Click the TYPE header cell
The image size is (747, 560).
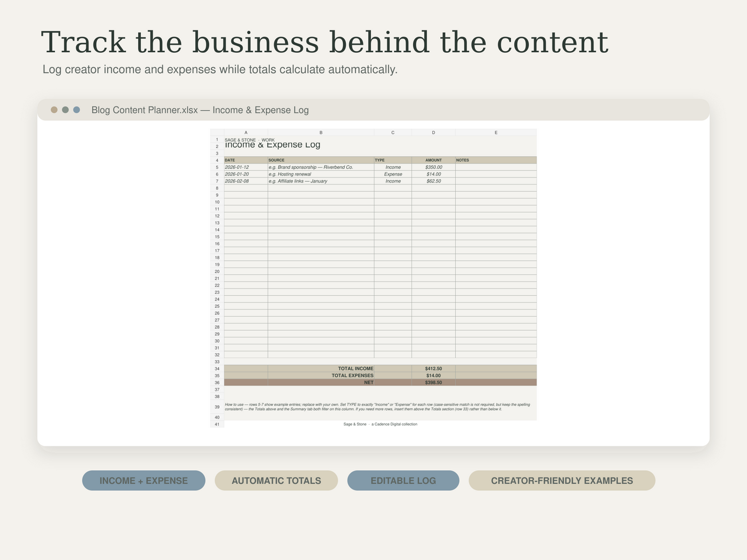pos(393,160)
